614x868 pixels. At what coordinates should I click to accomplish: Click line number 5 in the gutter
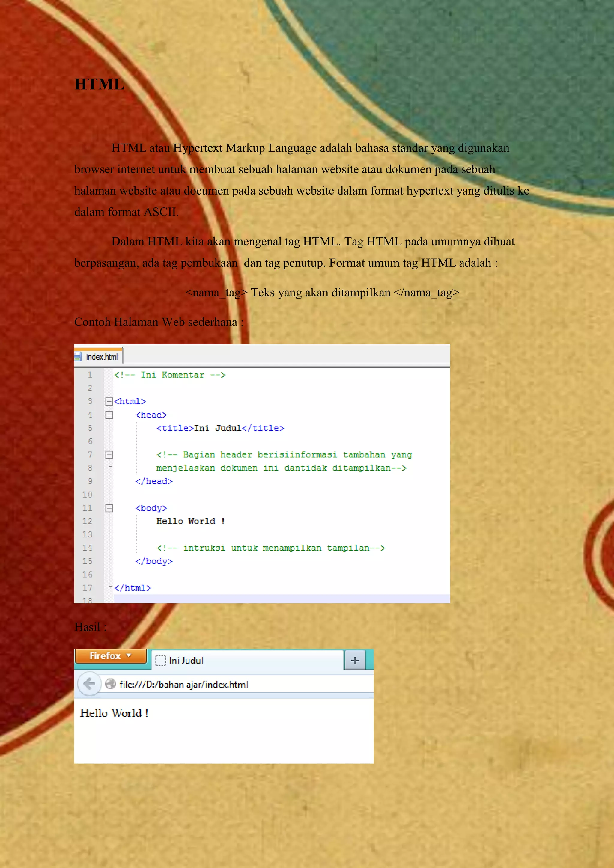click(x=90, y=428)
